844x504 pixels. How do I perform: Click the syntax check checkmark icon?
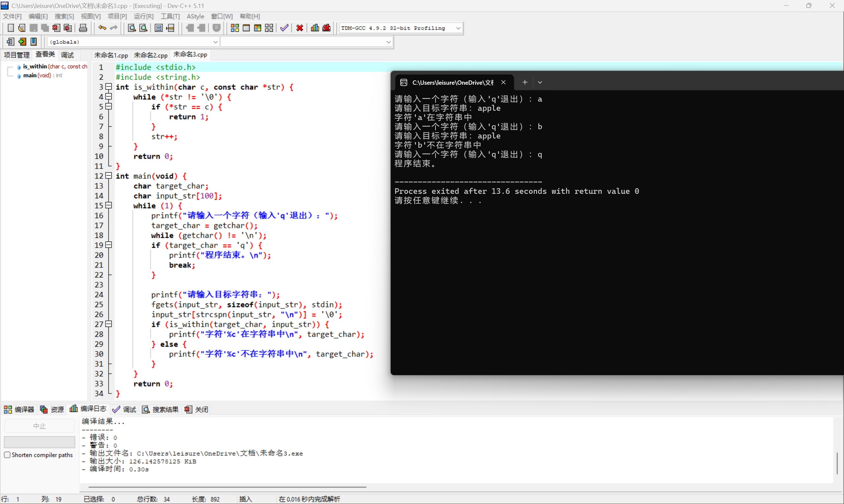pos(284,28)
